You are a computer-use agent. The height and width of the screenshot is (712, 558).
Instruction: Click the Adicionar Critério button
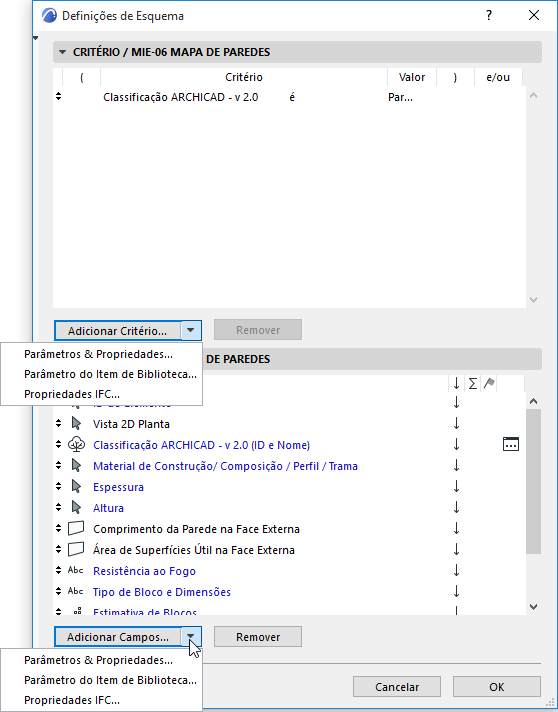(x=118, y=331)
